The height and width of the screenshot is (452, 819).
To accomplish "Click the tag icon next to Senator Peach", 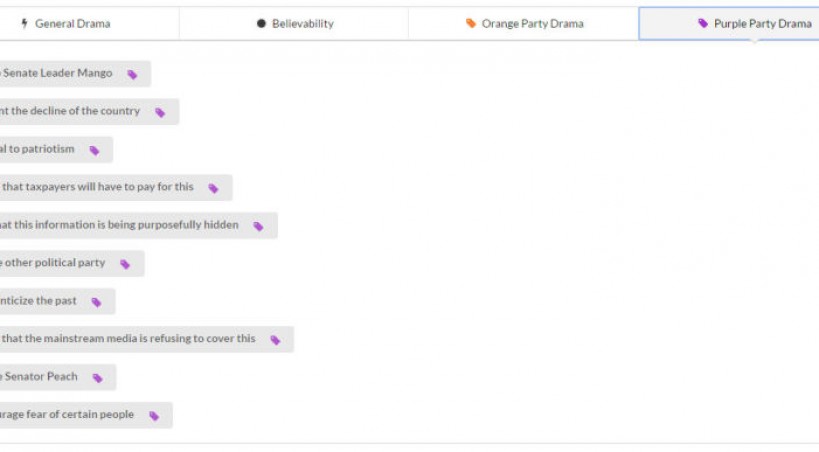I will click(97, 378).
